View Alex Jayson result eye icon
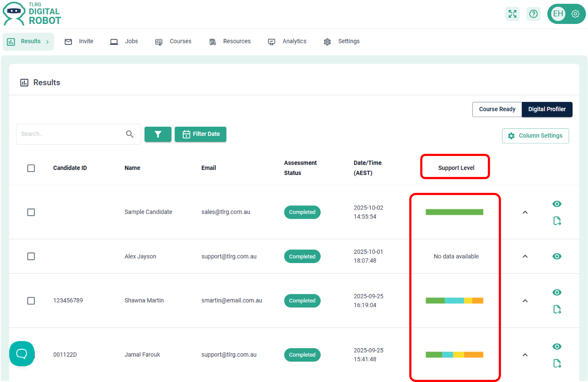The width and height of the screenshot is (588, 382). tap(557, 256)
